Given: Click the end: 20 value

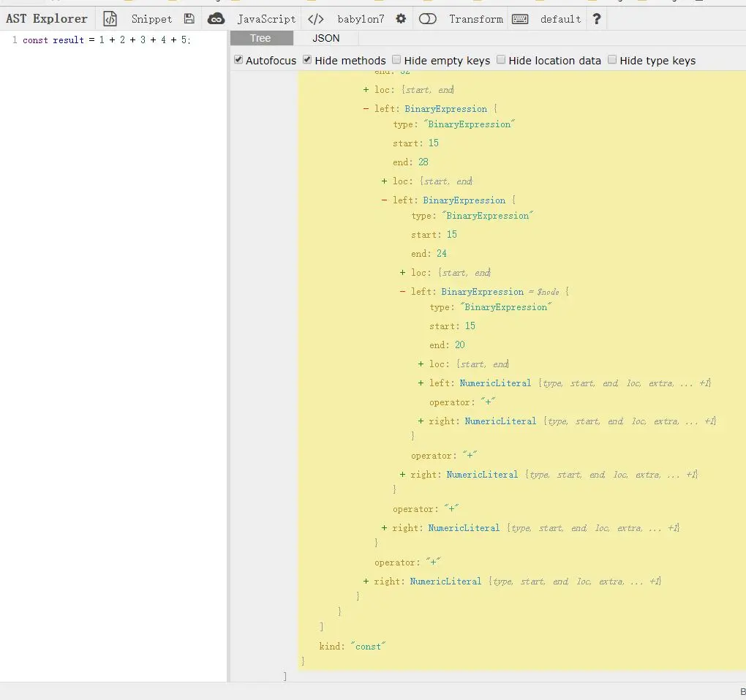Looking at the screenshot, I should point(459,345).
